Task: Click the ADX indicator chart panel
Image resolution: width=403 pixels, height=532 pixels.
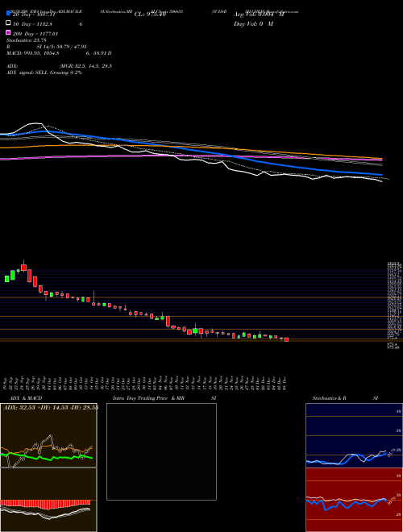Action: 48,435
